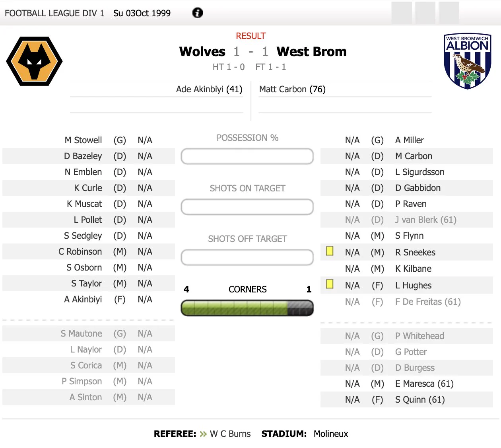Click the shots on target bar
This screenshot has width=501, height=448.
tap(247, 207)
